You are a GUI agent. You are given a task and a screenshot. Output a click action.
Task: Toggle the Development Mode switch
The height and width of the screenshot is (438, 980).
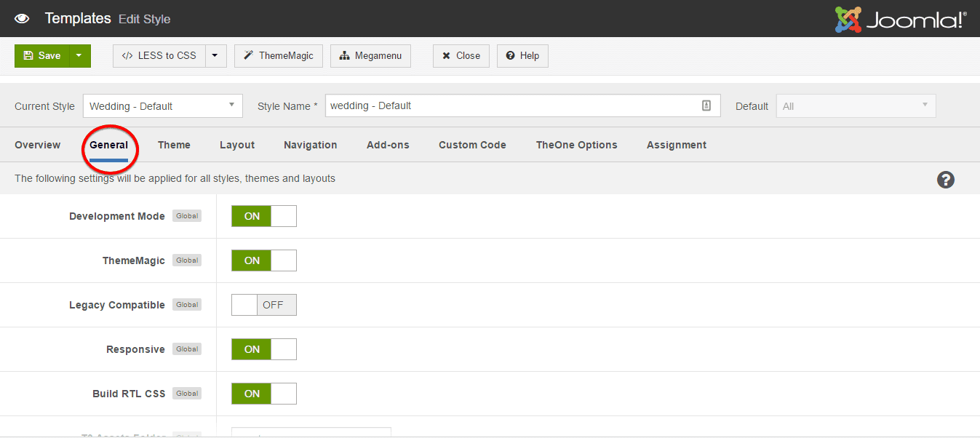point(263,216)
